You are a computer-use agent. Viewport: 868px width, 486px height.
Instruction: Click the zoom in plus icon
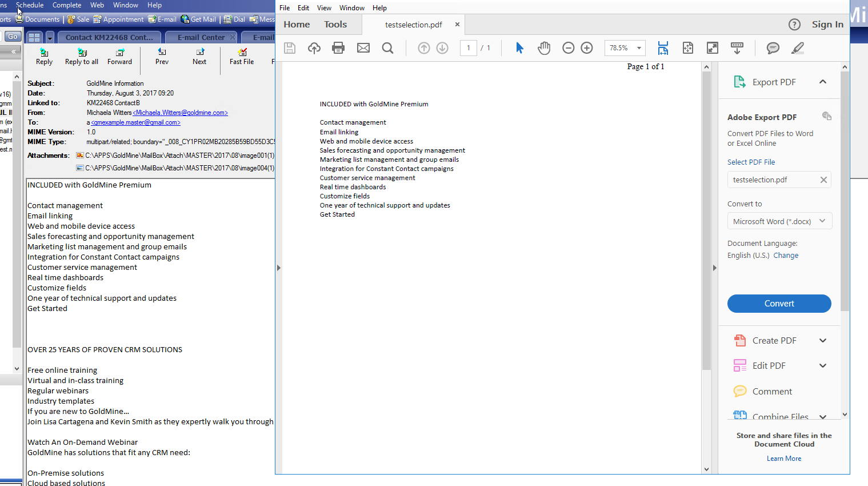tap(587, 48)
